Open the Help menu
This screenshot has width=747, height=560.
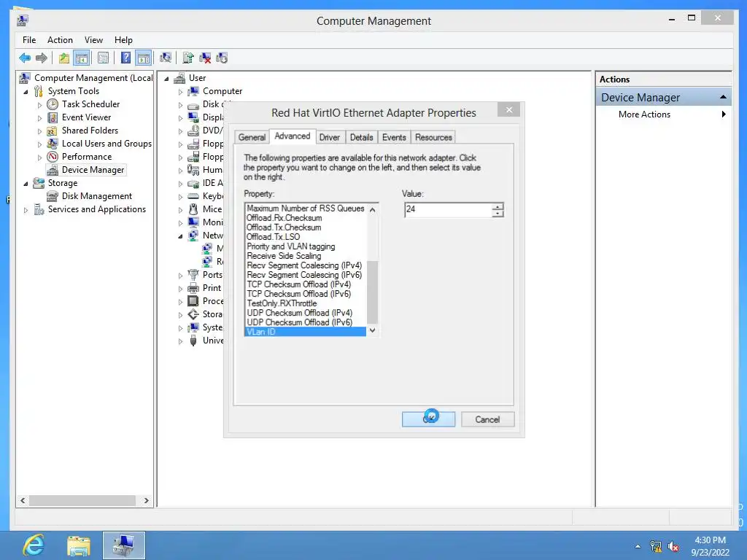click(123, 40)
